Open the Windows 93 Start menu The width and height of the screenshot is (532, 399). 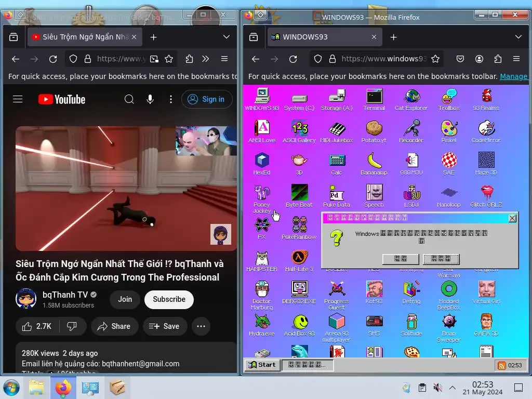262,365
